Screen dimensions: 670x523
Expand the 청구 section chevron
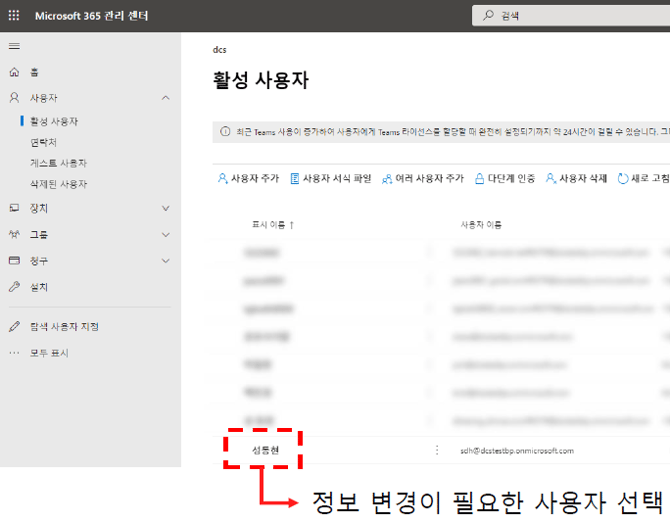click(x=166, y=261)
